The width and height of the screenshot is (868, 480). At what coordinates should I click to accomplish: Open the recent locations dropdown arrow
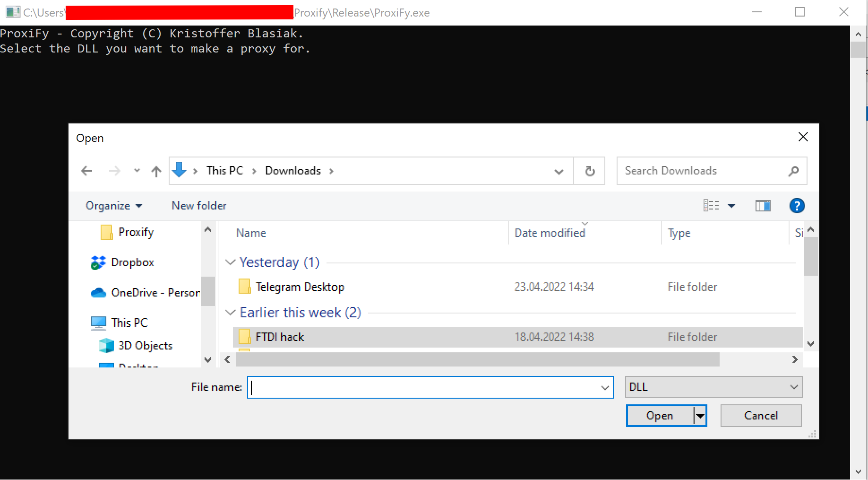137,170
